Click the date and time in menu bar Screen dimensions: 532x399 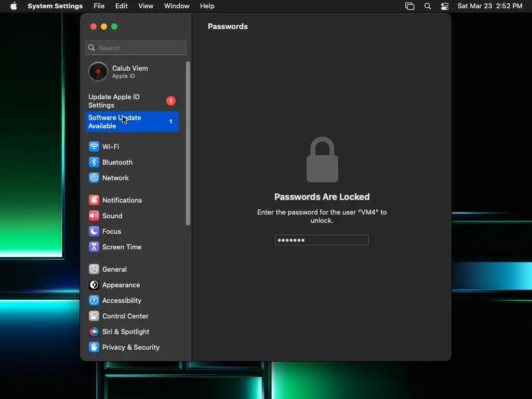[x=490, y=6]
